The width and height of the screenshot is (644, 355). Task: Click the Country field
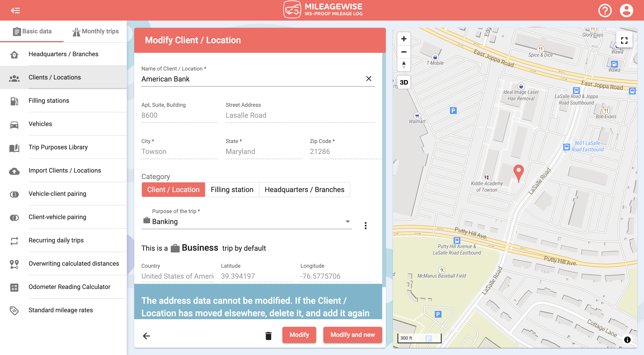(177, 276)
